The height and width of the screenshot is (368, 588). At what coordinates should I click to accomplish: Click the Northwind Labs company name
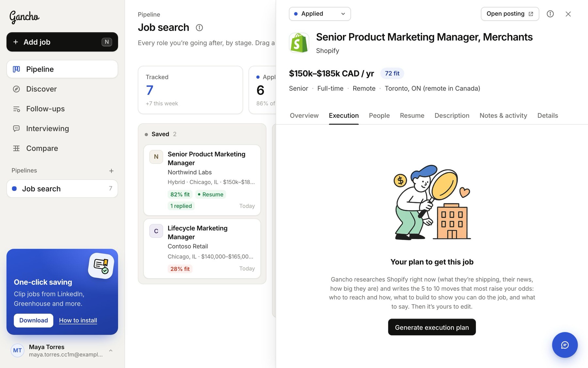pyautogui.click(x=189, y=172)
